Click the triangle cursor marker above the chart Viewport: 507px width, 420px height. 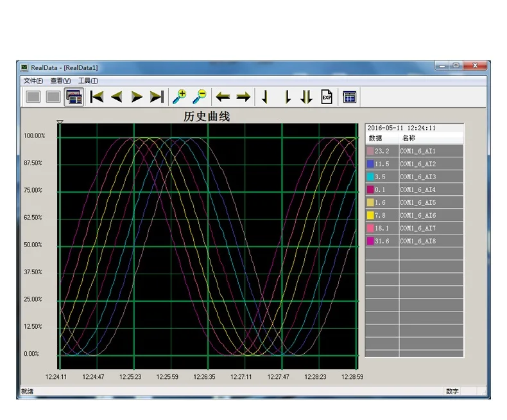tap(59, 122)
